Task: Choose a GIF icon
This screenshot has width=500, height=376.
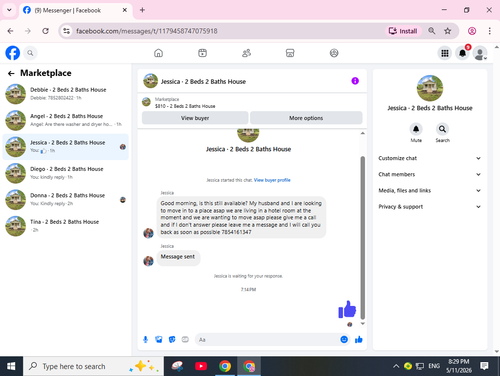Action: coord(185,339)
